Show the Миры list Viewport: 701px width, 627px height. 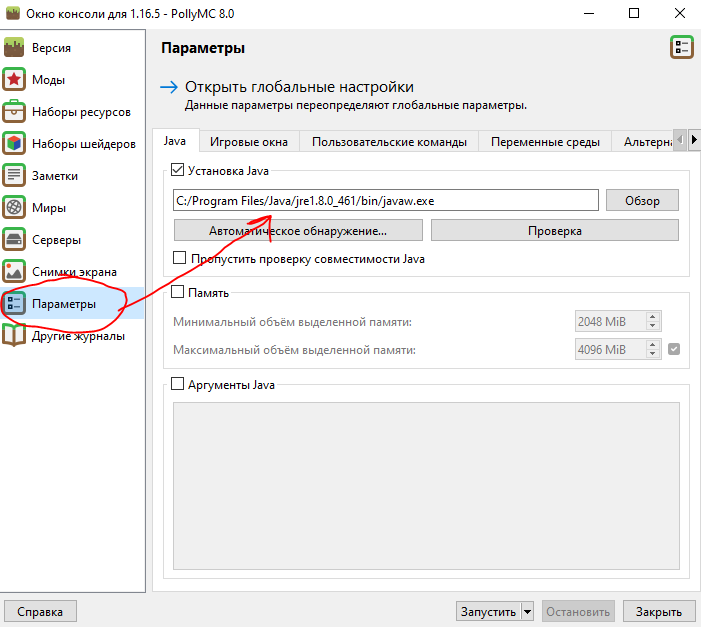[x=49, y=208]
